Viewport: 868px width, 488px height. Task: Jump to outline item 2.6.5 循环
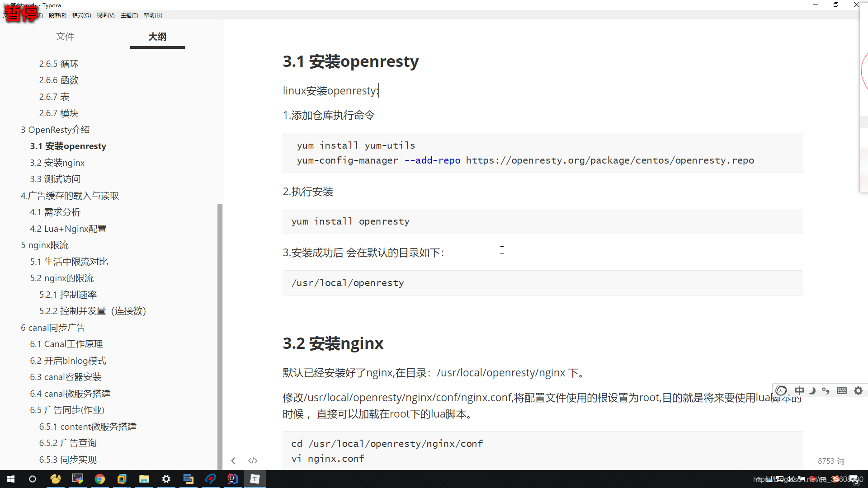(59, 64)
